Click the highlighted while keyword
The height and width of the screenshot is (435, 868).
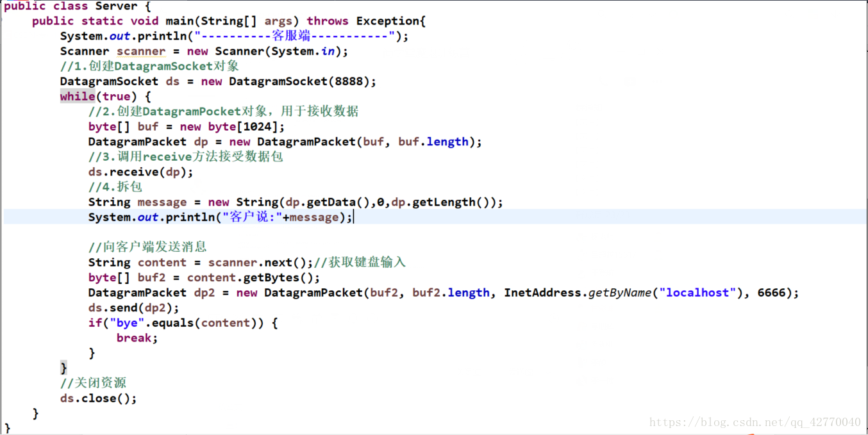point(78,97)
